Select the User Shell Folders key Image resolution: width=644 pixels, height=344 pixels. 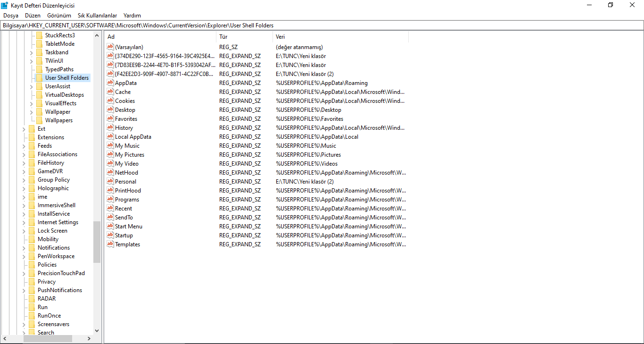click(x=67, y=78)
